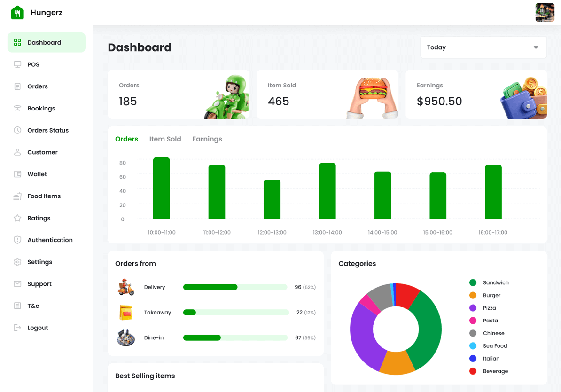
Task: Click the Settings gear icon
Action: [17, 262]
